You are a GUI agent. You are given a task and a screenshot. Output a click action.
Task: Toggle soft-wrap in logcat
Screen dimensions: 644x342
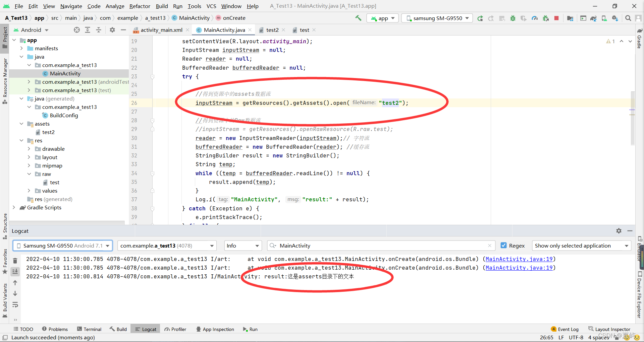(15, 305)
